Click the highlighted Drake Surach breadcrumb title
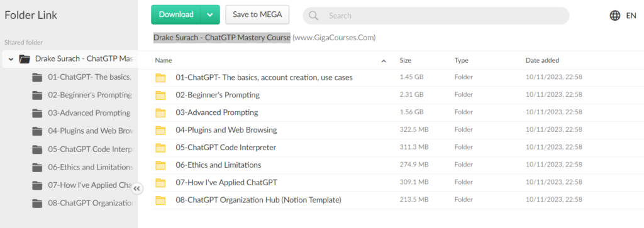This screenshot has height=228, width=644. click(222, 38)
